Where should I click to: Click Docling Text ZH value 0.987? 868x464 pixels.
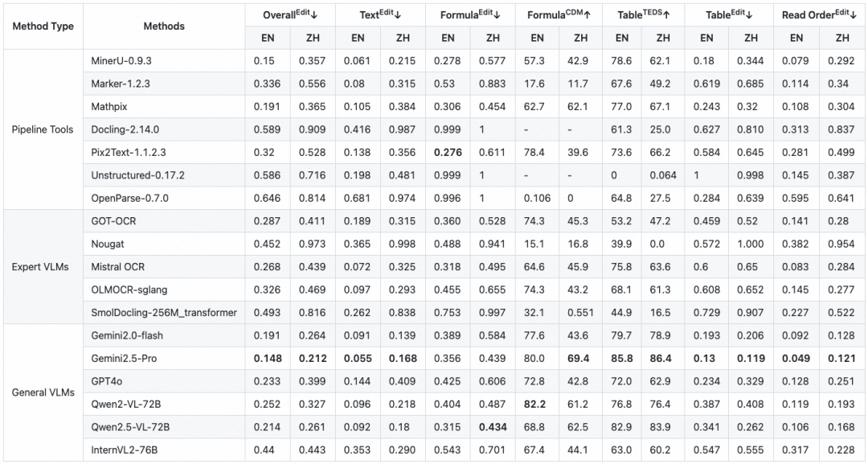[402, 129]
